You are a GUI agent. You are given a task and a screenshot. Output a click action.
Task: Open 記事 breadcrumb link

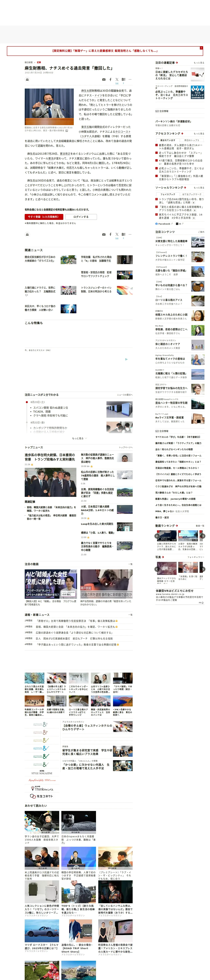click(39, 62)
